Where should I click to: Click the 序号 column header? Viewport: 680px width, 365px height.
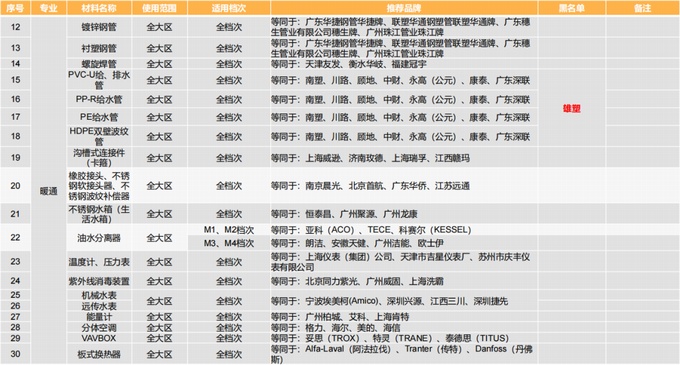(15, 8)
